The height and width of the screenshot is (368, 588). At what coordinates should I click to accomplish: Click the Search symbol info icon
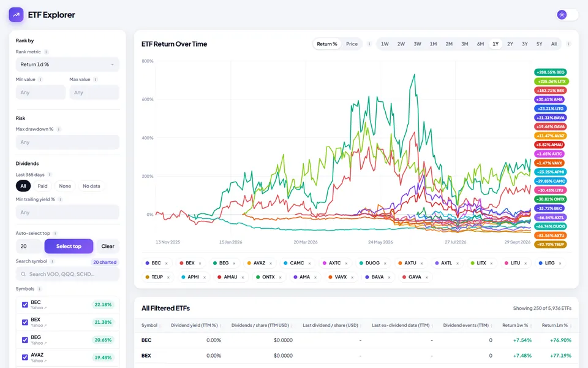pyautogui.click(x=53, y=261)
